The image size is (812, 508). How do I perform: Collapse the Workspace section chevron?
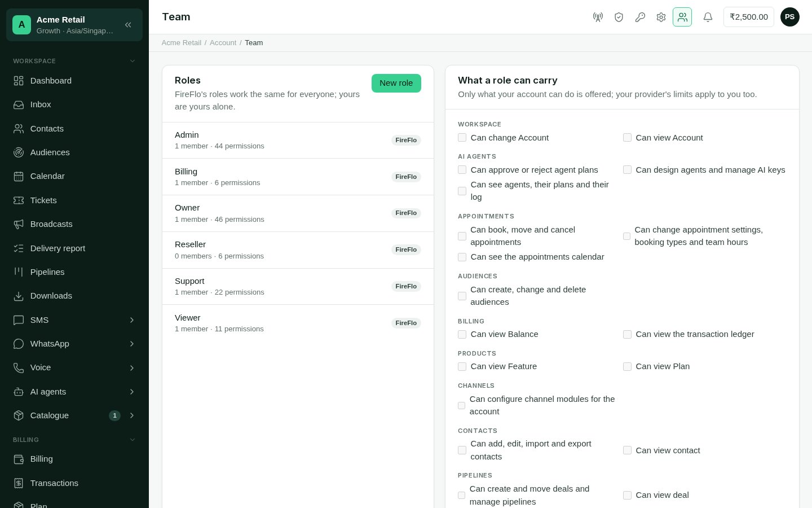pos(133,61)
